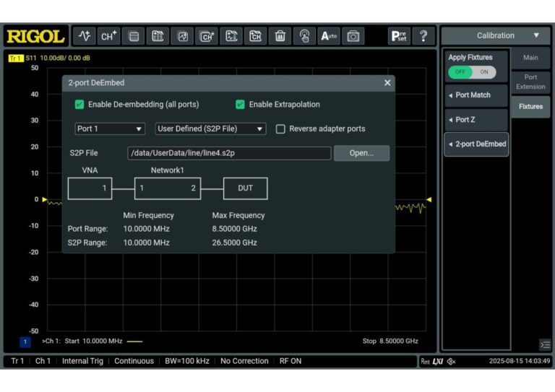This screenshot has height=392, width=555.
Task: Run Auto scale from the toolbar
Action: pos(329,36)
